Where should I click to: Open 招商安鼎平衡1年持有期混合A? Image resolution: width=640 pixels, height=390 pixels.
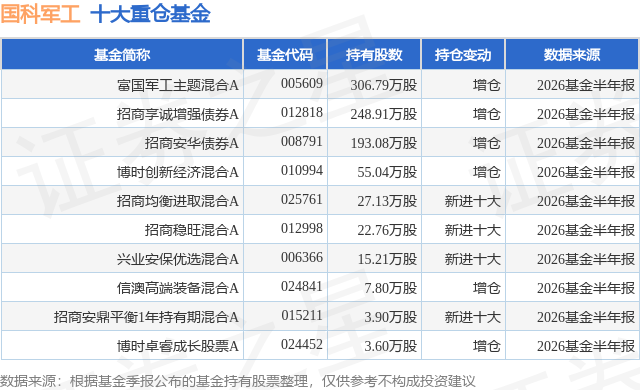146,317
